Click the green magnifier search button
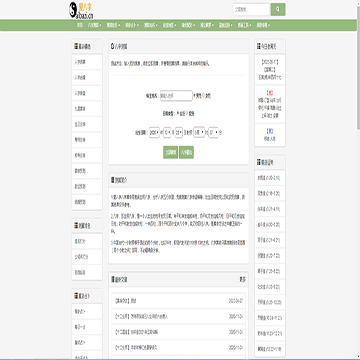This screenshot has height=360, width=360. click(278, 10)
